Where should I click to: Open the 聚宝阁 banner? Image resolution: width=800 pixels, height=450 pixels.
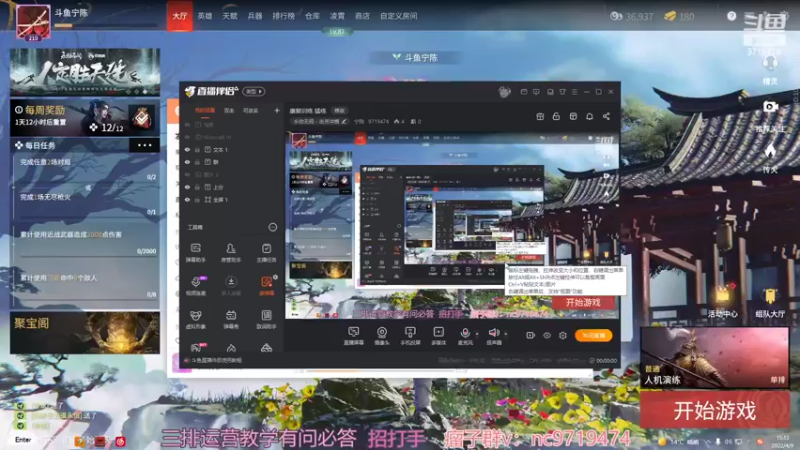[x=85, y=333]
